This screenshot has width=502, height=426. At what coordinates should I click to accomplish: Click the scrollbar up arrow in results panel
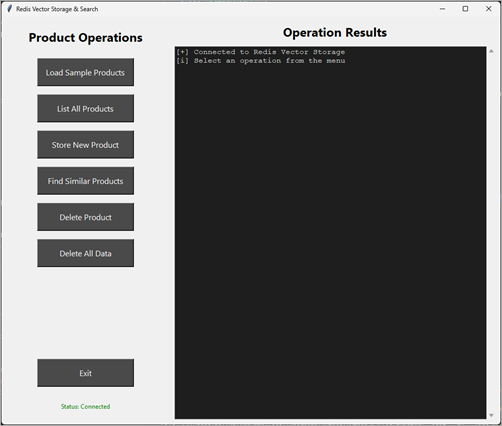[491, 51]
